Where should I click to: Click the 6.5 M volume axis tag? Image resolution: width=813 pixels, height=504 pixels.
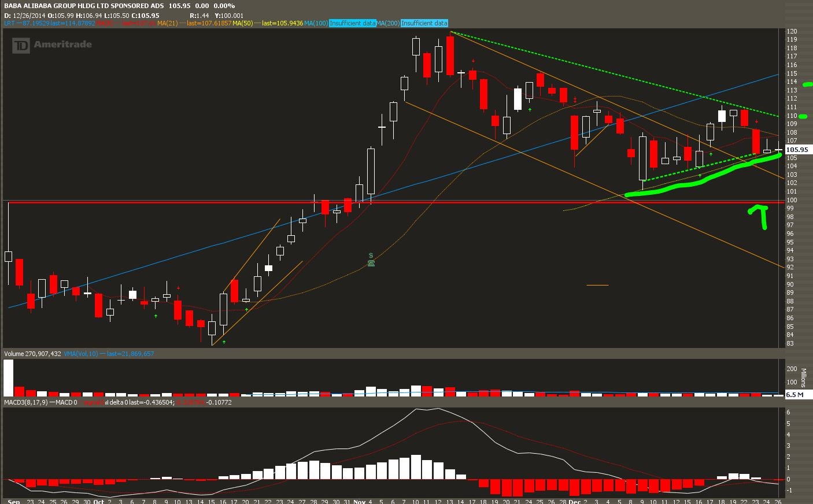(799, 394)
